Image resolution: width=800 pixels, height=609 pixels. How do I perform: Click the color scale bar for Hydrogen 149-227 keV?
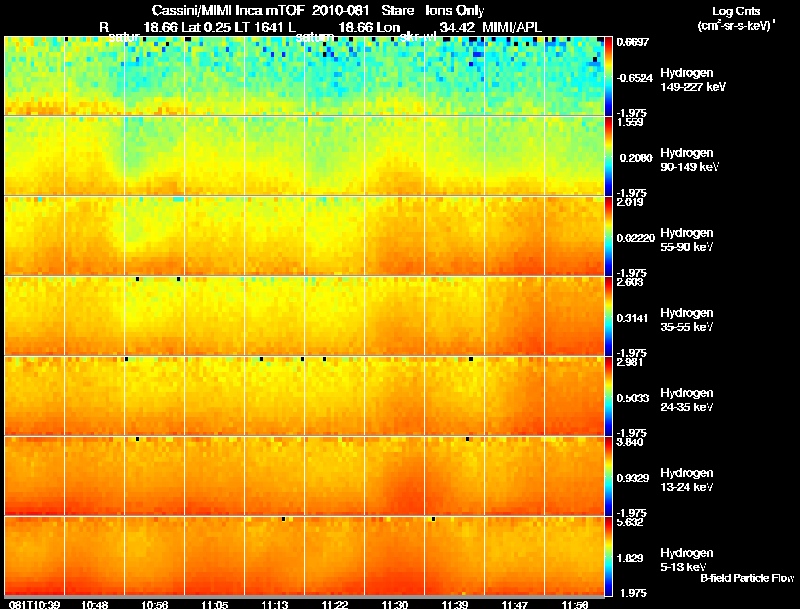click(608, 76)
